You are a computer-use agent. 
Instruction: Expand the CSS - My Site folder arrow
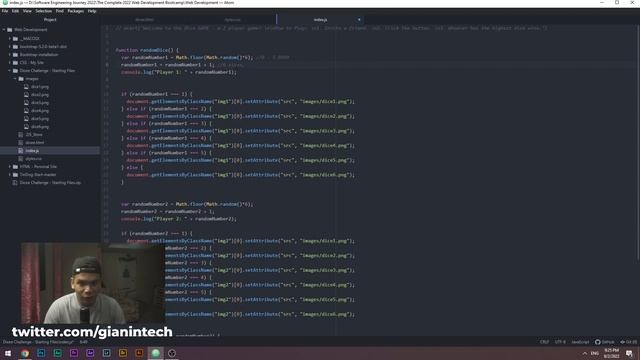(10, 63)
